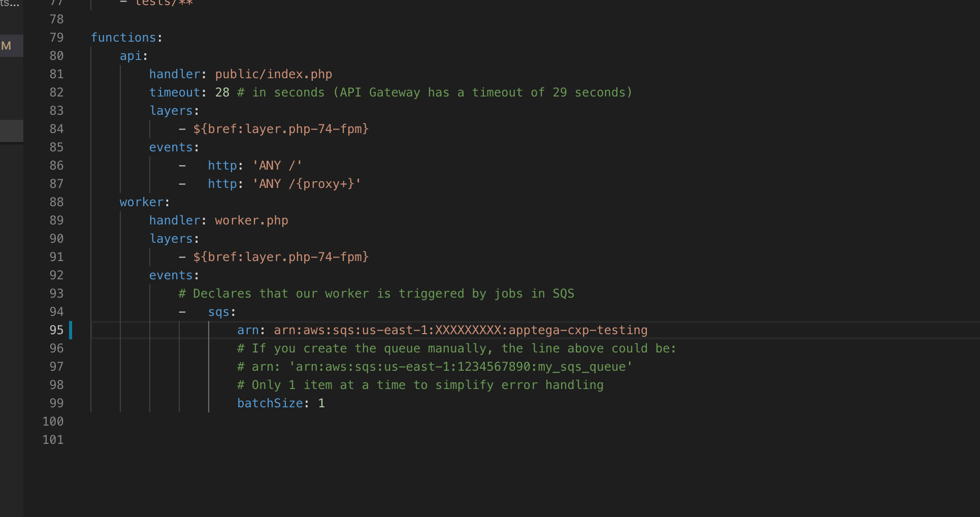
Task: Place cursor on the 'functions:' keyword
Action: [123, 37]
